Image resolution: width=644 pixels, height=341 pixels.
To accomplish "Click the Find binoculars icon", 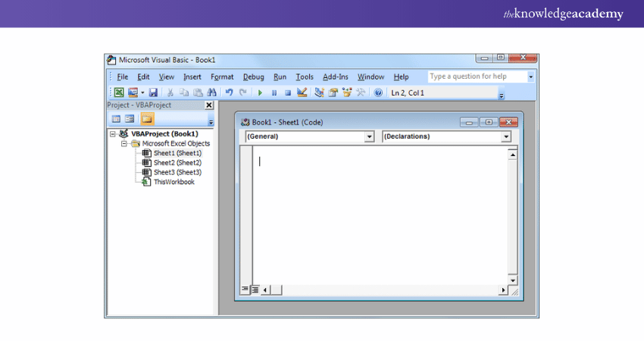I will click(211, 92).
